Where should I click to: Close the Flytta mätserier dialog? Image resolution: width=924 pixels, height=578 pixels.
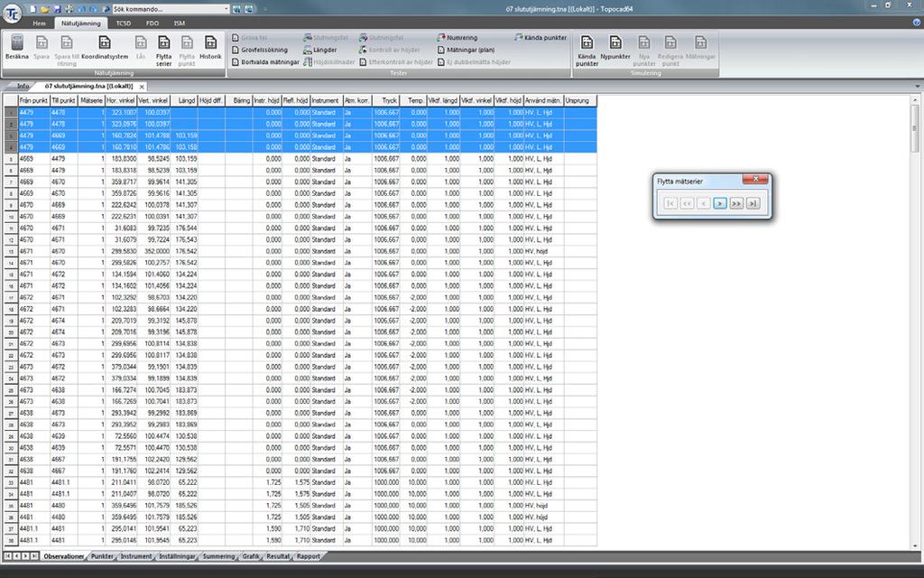click(x=755, y=179)
